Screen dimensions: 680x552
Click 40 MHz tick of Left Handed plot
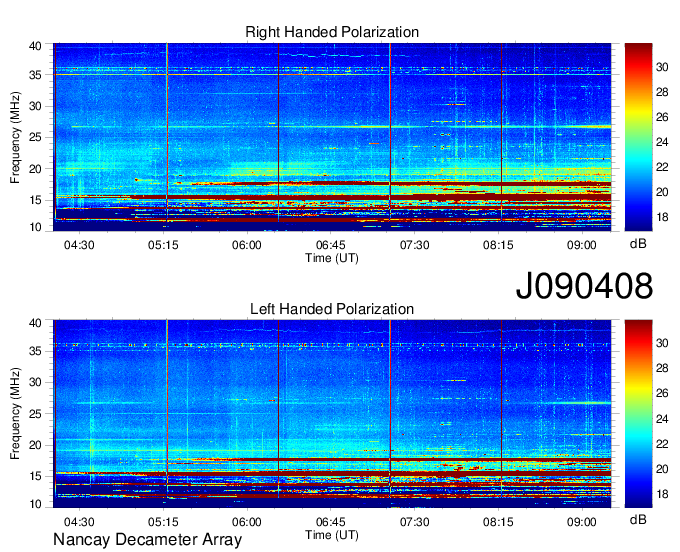point(35,323)
